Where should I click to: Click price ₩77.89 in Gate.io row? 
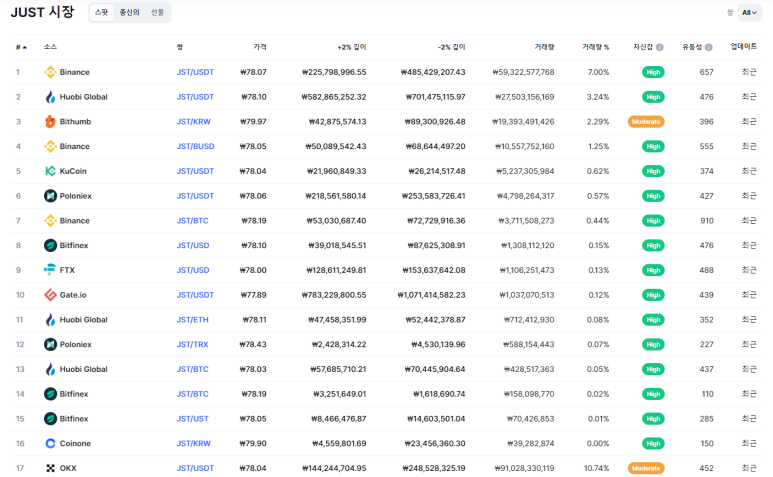pos(253,295)
